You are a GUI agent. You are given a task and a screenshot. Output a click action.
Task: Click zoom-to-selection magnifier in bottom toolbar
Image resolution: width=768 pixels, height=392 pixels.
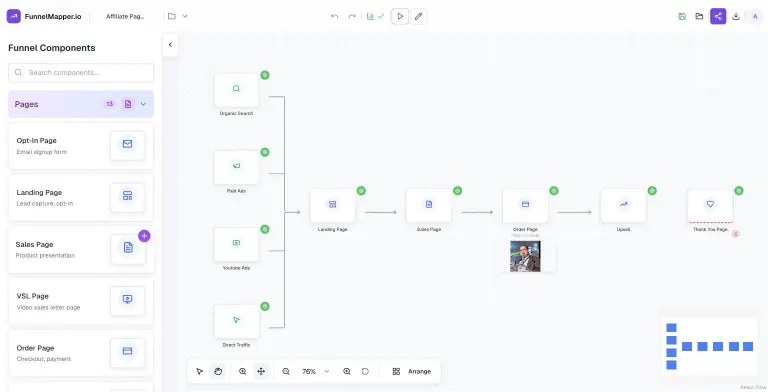pos(242,371)
